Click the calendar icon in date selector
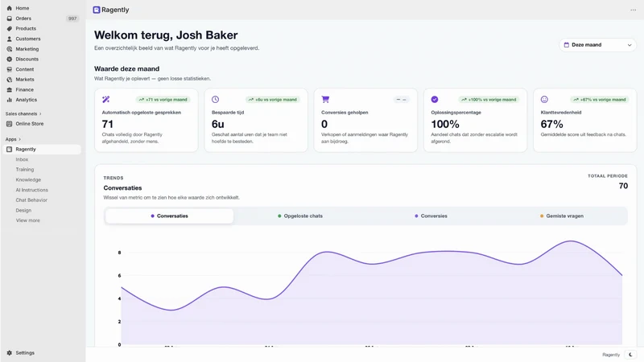 pyautogui.click(x=567, y=45)
